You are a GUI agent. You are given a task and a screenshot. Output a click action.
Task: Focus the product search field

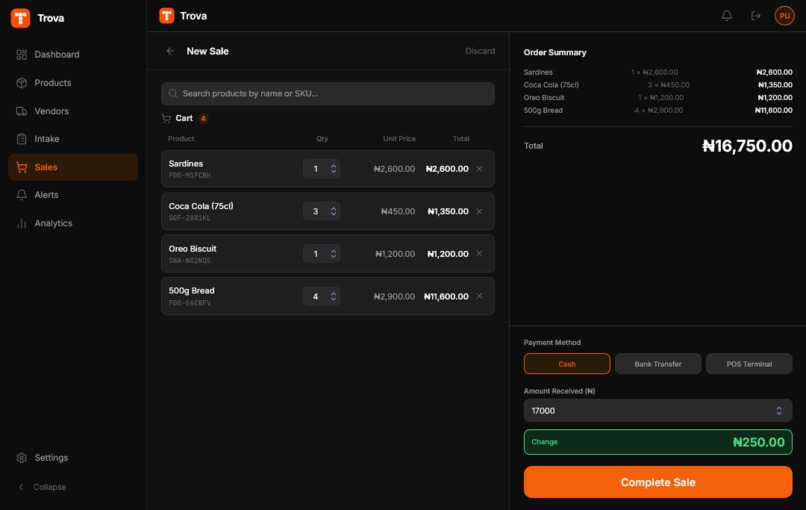click(x=328, y=94)
